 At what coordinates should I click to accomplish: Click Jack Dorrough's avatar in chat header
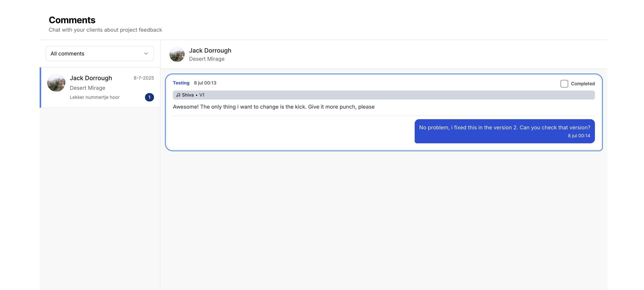(177, 54)
